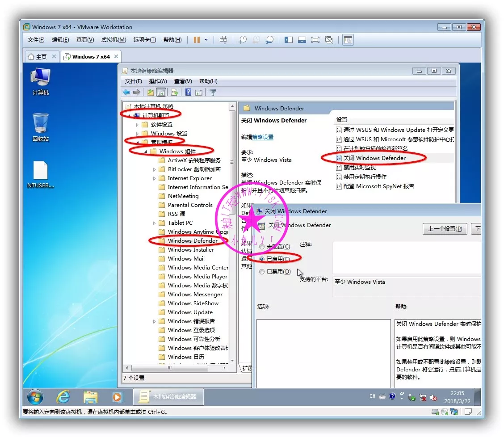This screenshot has width=504, height=438.
Task: Select the 未配置 radio button
Action: click(x=262, y=247)
